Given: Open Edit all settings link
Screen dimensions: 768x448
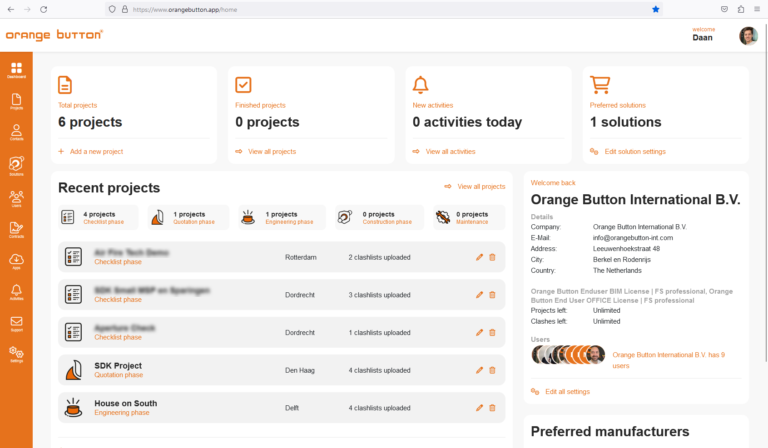Looking at the screenshot, I should point(560,391).
